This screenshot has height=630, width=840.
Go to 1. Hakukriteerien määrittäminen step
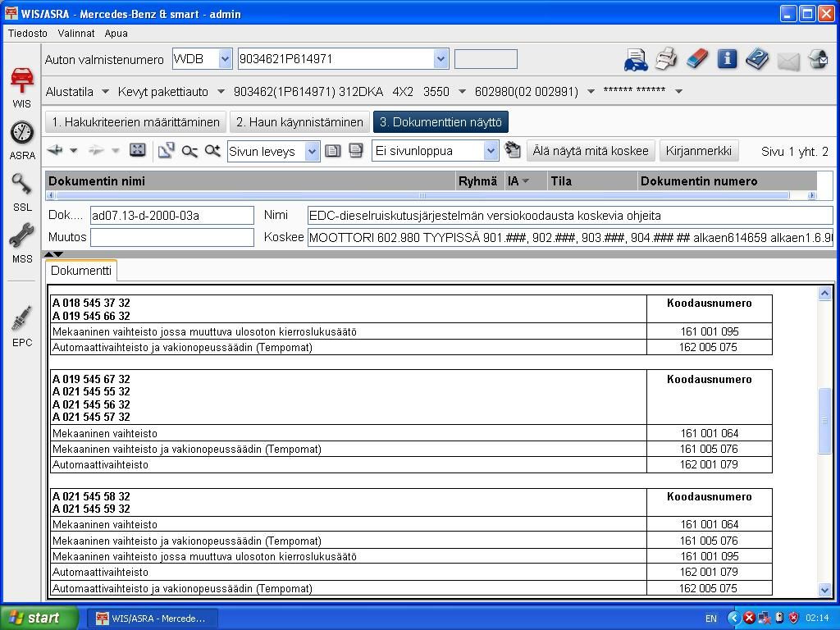[135, 122]
